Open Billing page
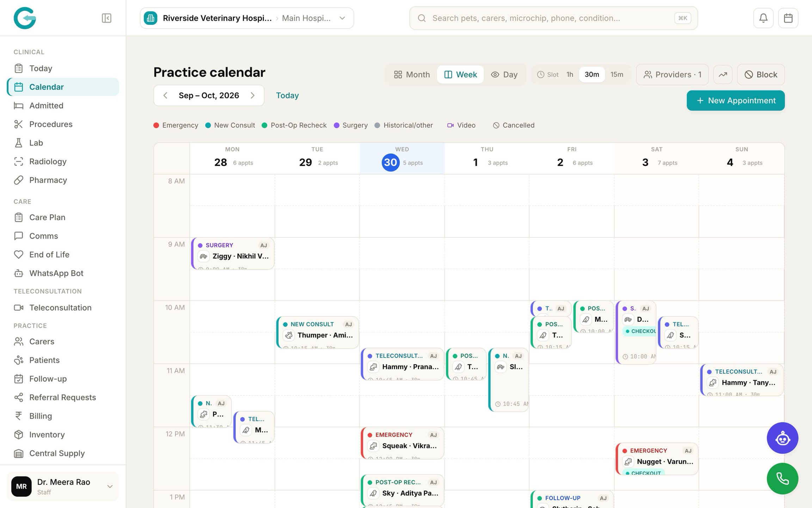Image resolution: width=812 pixels, height=508 pixels. tap(63, 416)
